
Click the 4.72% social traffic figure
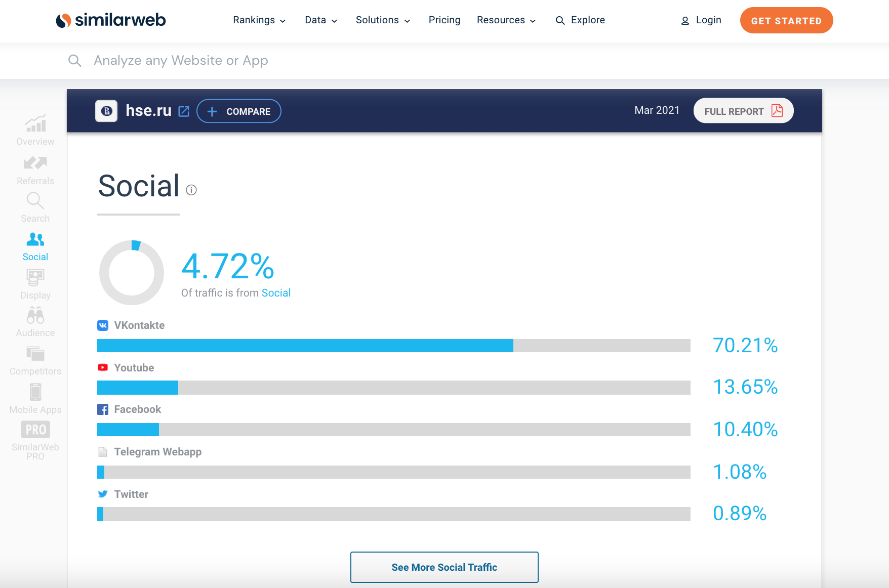pos(228,266)
